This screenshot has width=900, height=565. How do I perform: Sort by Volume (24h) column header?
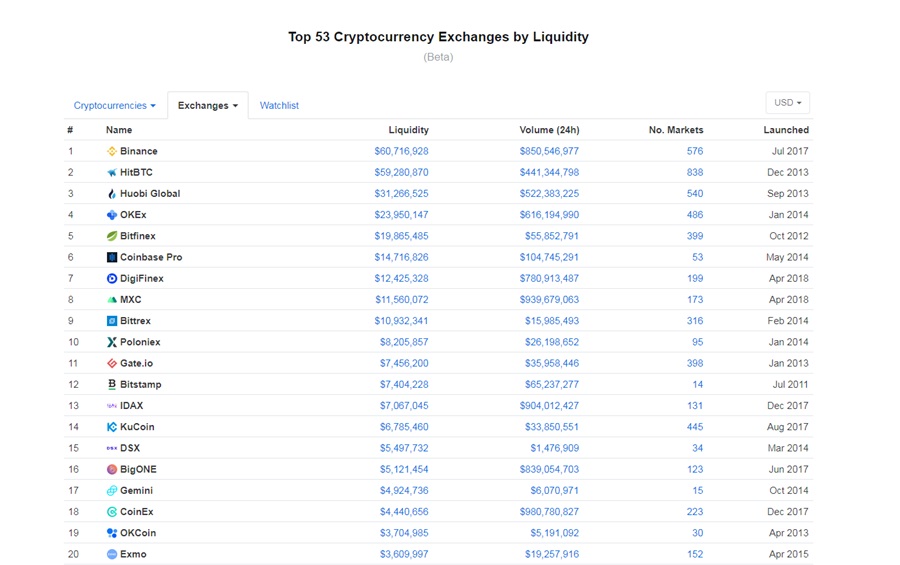pos(549,130)
